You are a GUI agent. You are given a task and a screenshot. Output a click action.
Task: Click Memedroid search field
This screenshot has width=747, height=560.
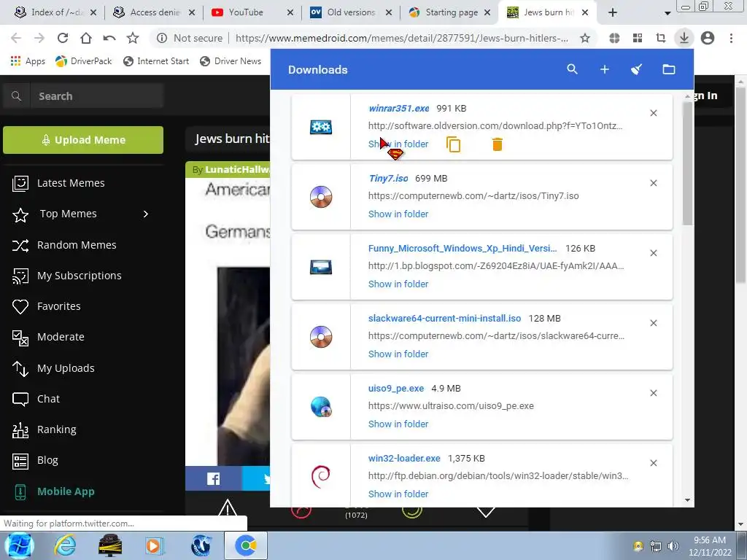97,96
